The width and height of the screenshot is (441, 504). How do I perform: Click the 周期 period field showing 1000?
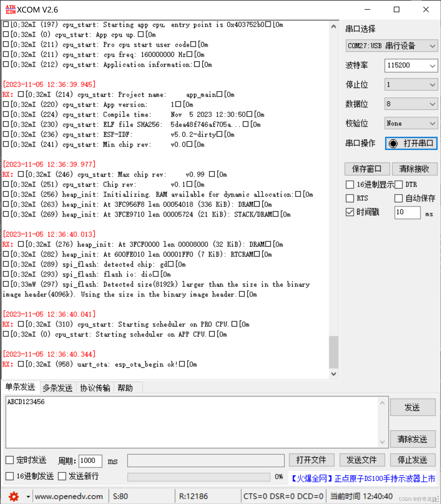90,461
